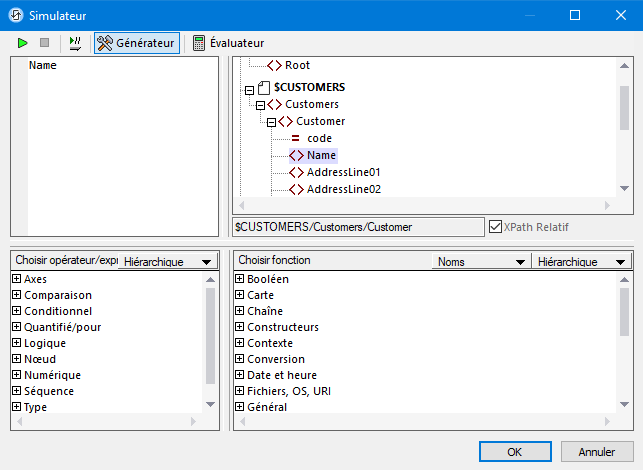Expand the Comparaison operator group
This screenshot has width=643, height=470.
click(x=17, y=295)
